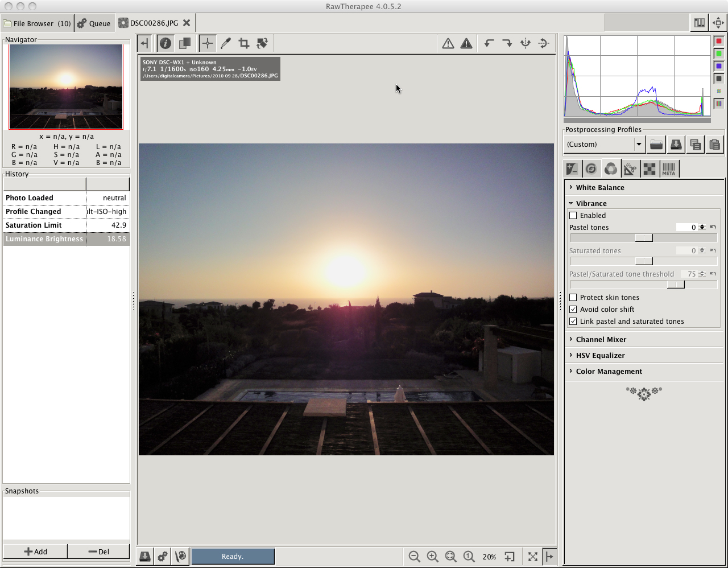Image resolution: width=728 pixels, height=568 pixels.
Task: Adjust the Pastel tones slider
Action: 644,238
